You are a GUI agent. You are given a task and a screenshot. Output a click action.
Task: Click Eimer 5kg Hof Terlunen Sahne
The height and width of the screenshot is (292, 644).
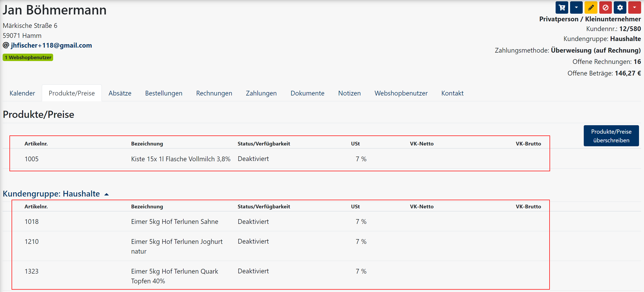175,221
